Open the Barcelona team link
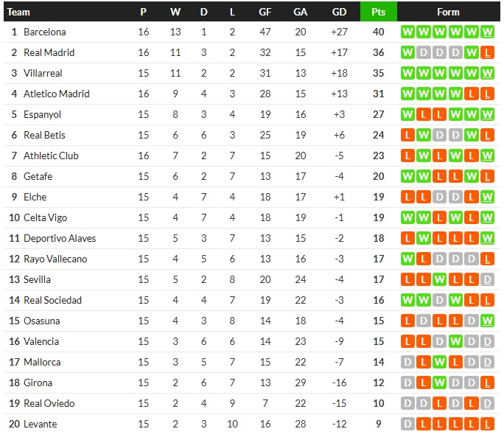Screen dimensions: 504x440 pos(45,32)
